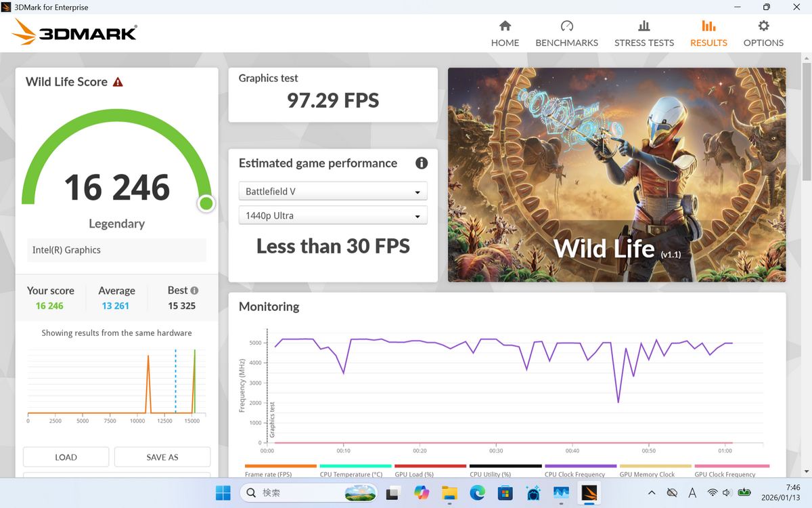Open the BENCHMARKS tab
Screen dimensions: 812x508
[566, 34]
